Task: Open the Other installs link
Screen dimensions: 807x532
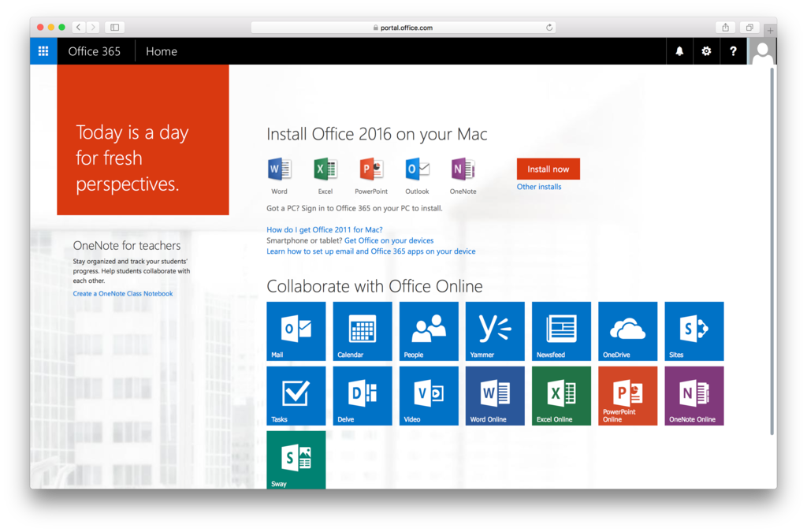Action: (x=539, y=187)
